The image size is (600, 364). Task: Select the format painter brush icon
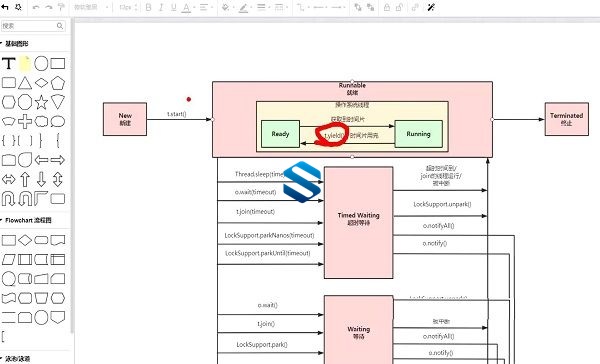click(x=61, y=7)
